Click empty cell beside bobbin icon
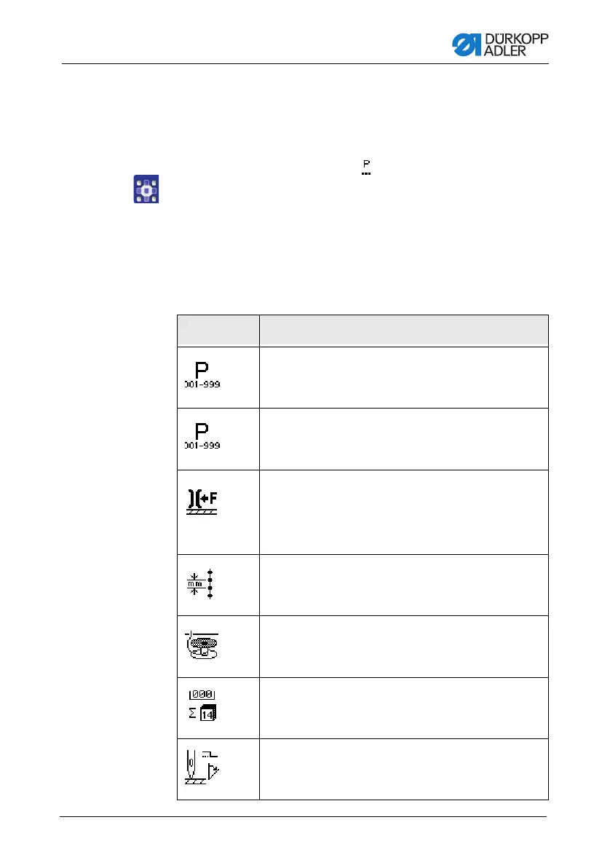This screenshot has height=868, width=610. tap(404, 647)
